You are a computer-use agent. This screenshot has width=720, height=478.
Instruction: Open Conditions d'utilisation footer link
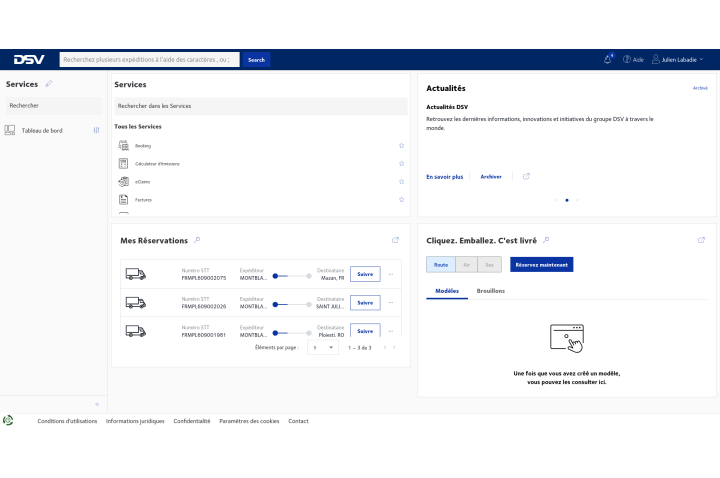pos(68,421)
